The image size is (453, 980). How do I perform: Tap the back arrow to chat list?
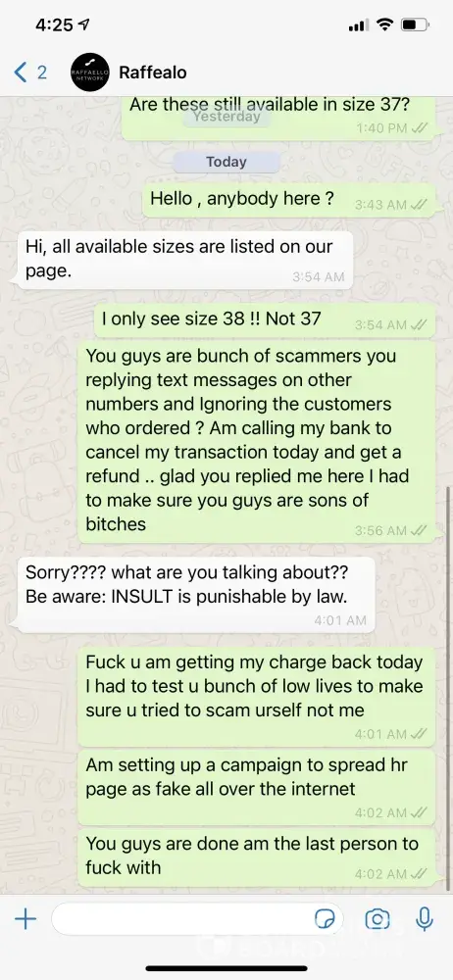(x=21, y=73)
